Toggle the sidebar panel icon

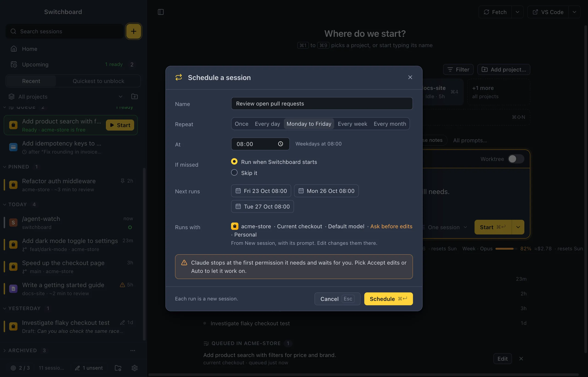click(x=161, y=12)
